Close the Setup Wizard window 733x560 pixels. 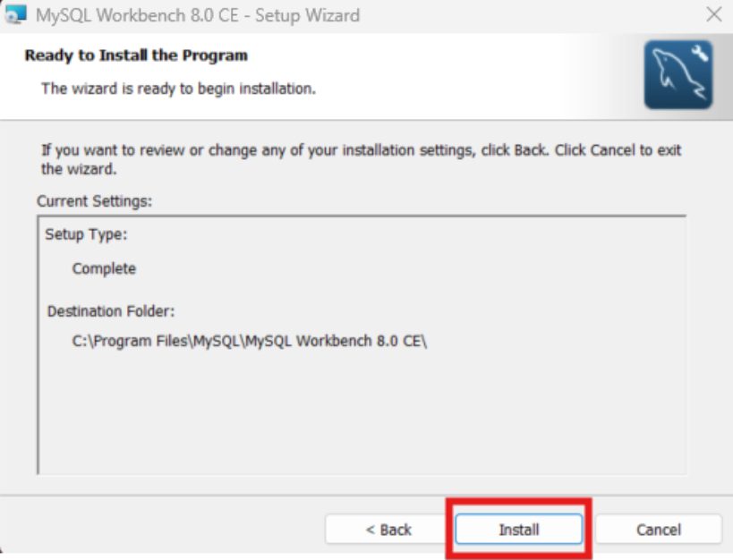click(x=714, y=14)
